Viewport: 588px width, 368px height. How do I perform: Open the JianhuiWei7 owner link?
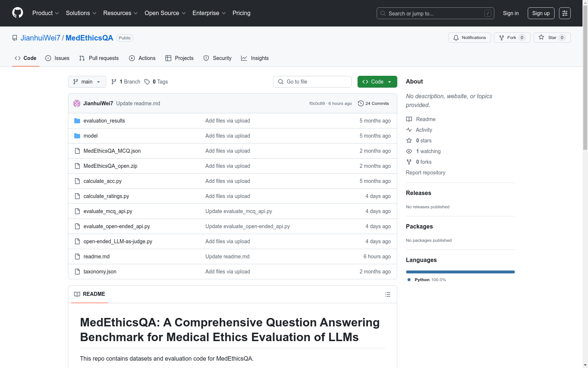40,38
